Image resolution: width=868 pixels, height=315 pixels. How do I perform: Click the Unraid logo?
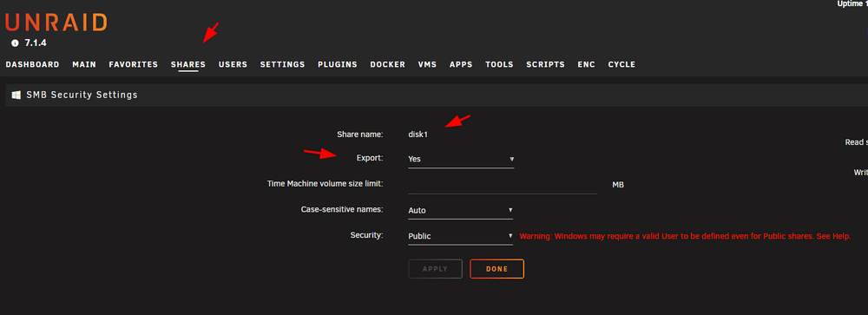coord(56,23)
